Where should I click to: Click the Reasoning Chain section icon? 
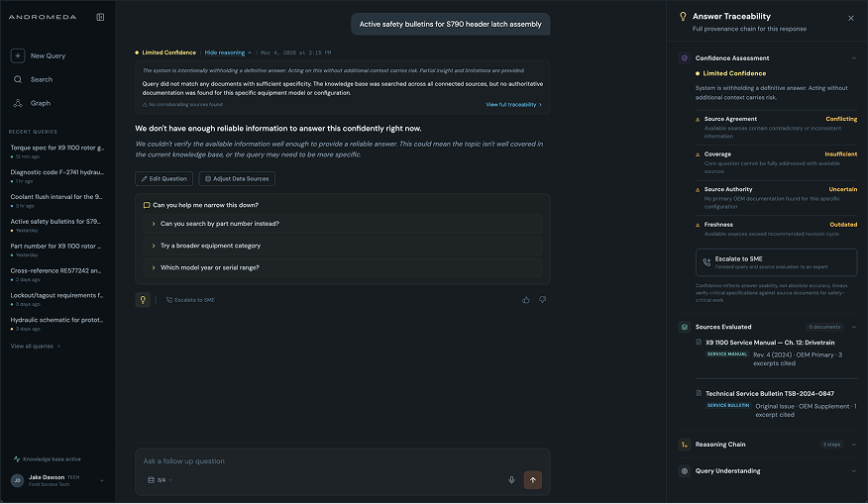[685, 445]
